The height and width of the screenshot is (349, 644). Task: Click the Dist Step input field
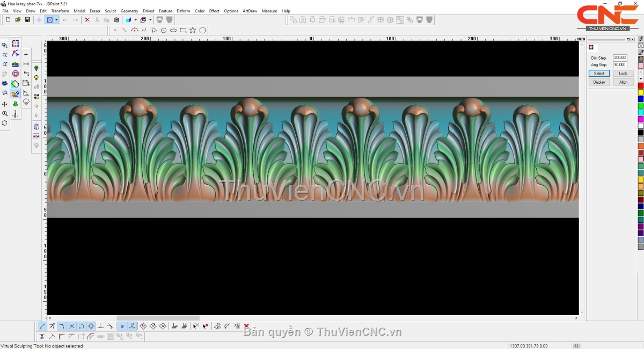(620, 58)
